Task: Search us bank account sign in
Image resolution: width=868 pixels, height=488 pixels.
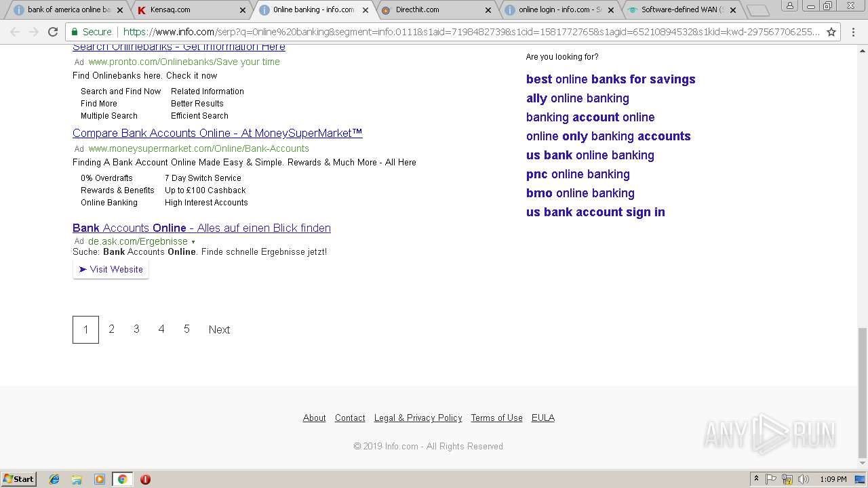Action: pos(595,212)
